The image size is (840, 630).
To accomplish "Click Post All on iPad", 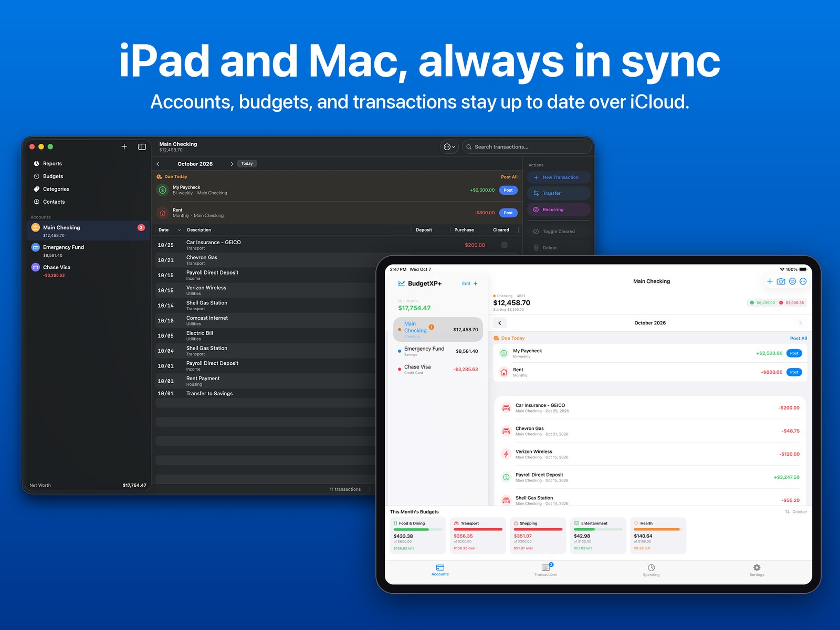I will point(799,339).
